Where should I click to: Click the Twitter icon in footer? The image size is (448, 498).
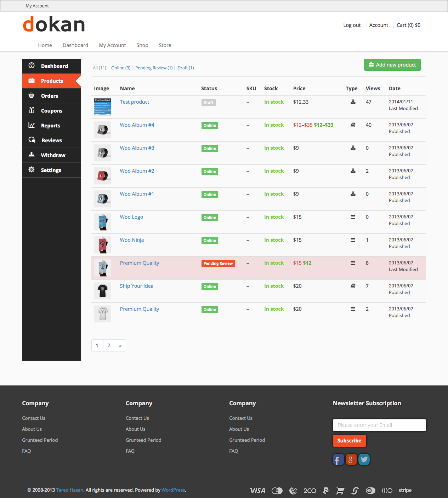pyautogui.click(x=364, y=460)
